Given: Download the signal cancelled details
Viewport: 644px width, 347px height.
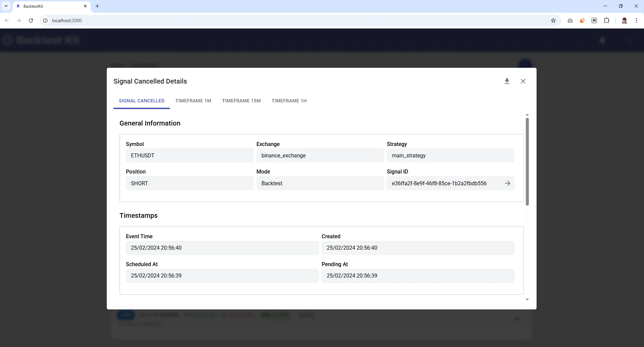Looking at the screenshot, I should (x=507, y=81).
